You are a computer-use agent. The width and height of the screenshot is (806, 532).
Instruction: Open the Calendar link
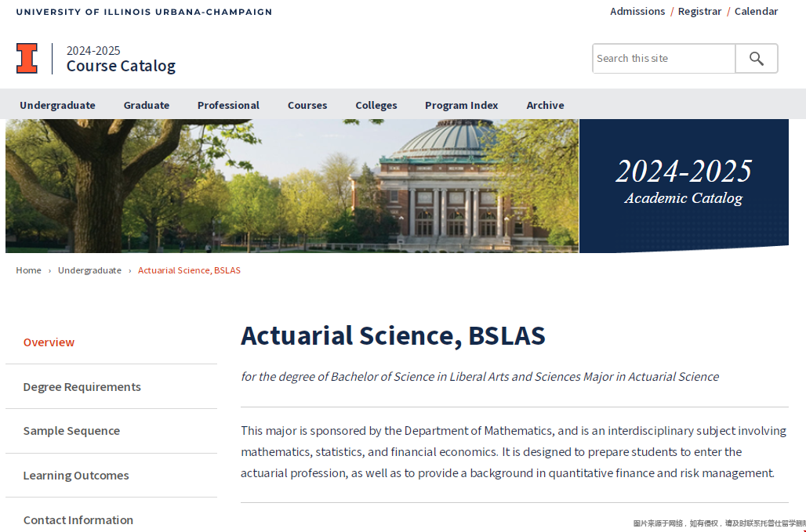(756, 11)
